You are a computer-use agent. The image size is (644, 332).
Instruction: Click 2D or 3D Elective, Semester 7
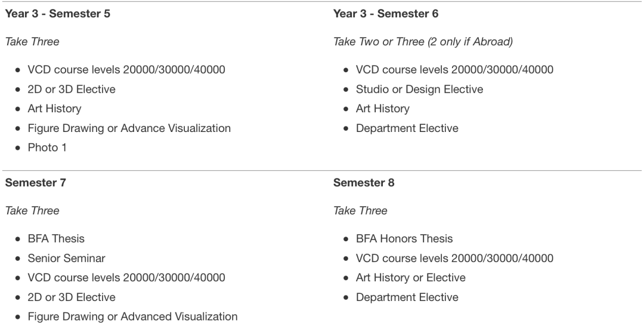tap(72, 297)
